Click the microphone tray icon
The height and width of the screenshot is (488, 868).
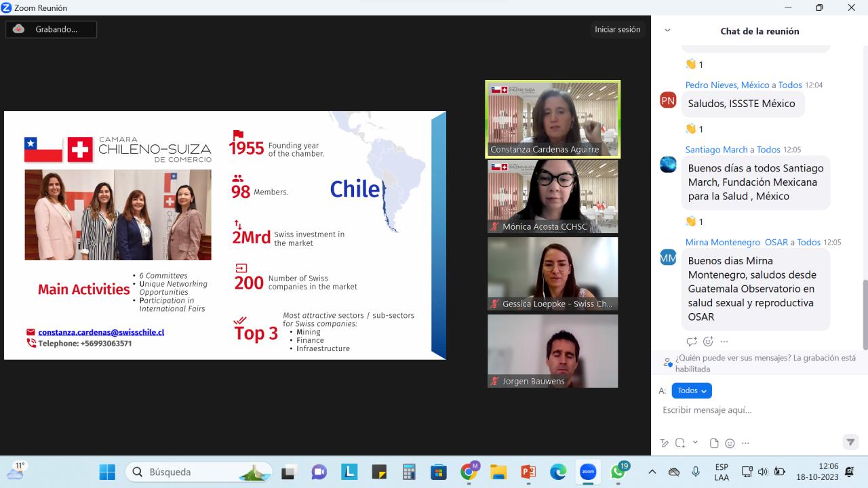click(x=696, y=472)
